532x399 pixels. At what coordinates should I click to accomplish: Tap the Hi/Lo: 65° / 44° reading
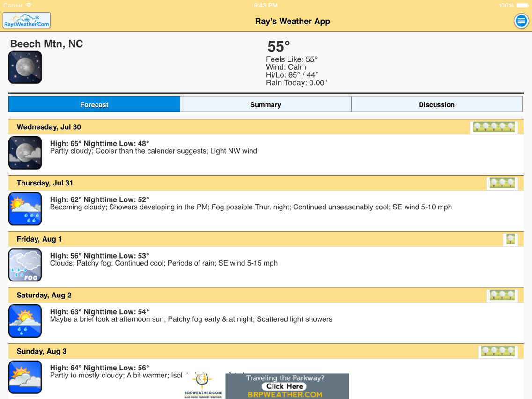(x=292, y=75)
